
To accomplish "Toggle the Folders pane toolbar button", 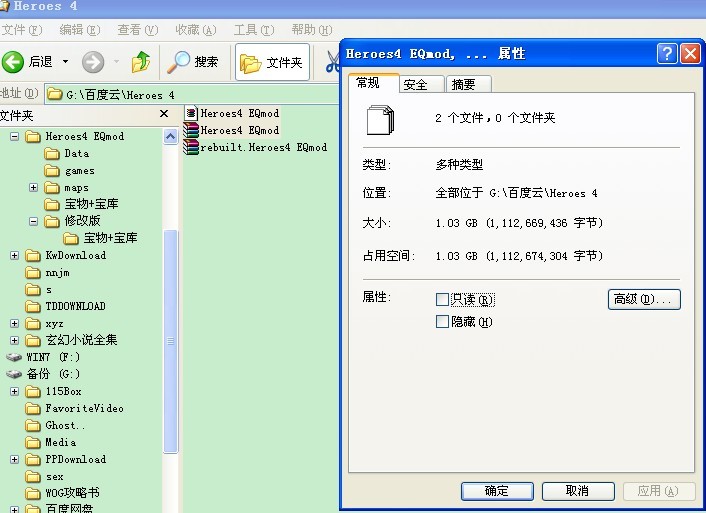I will pyautogui.click(x=272, y=62).
